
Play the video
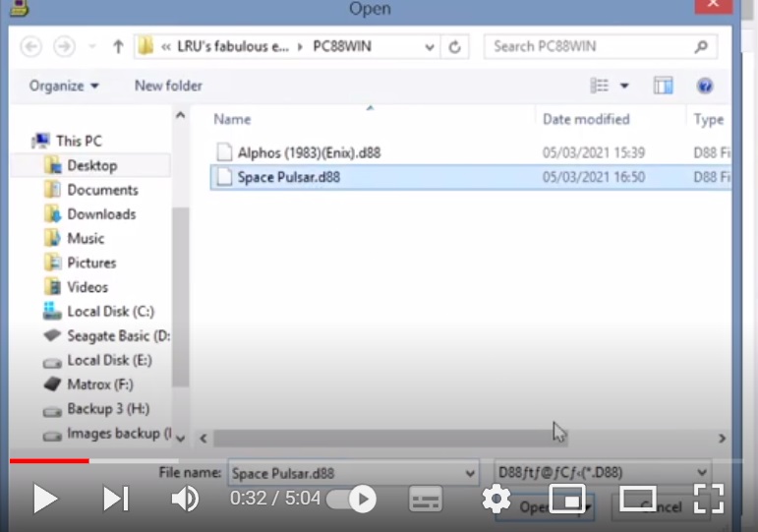(x=45, y=500)
